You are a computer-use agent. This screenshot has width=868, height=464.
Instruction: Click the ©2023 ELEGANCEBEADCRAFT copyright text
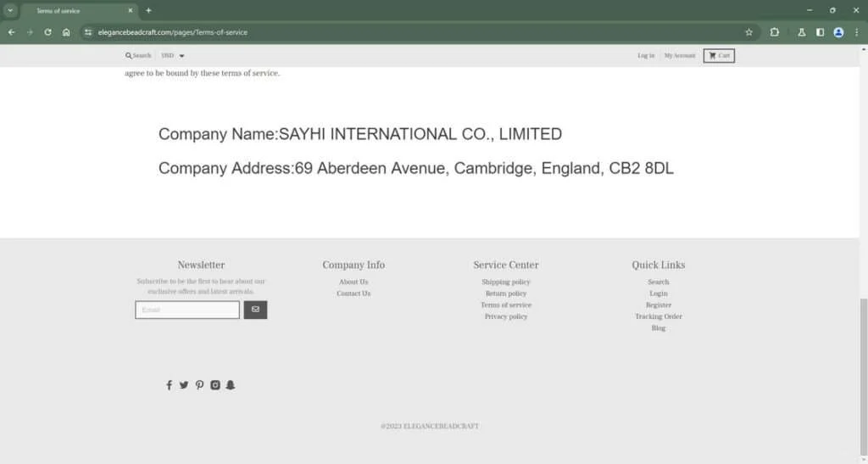tap(430, 427)
